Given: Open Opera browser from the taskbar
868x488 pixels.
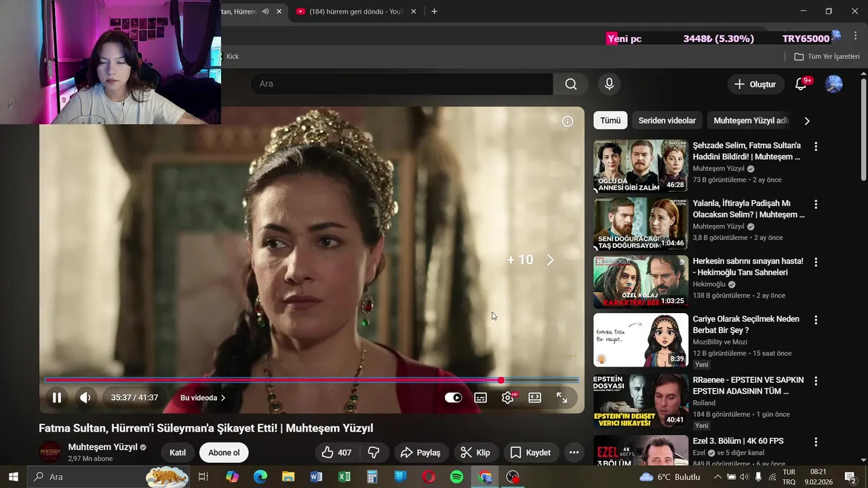Looking at the screenshot, I should point(429,476).
